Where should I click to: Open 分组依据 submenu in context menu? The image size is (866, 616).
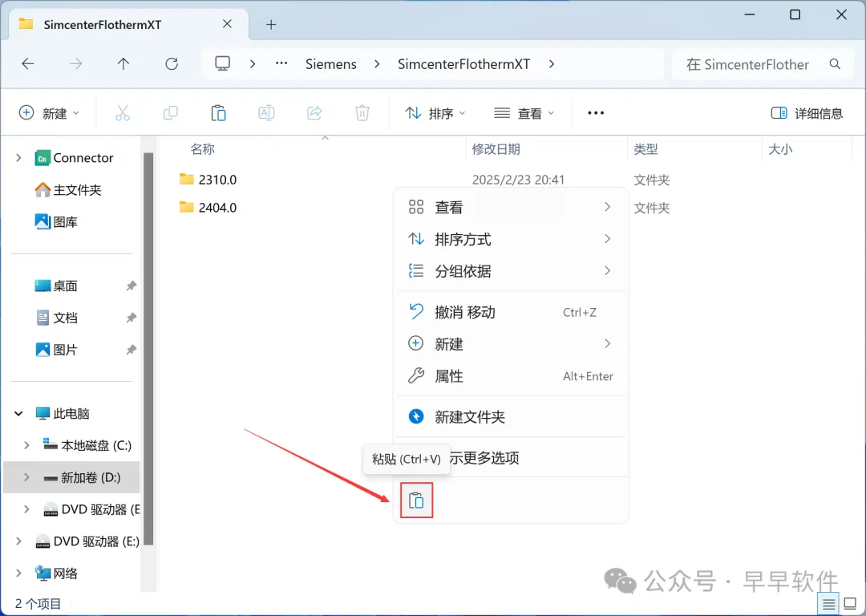click(x=511, y=271)
